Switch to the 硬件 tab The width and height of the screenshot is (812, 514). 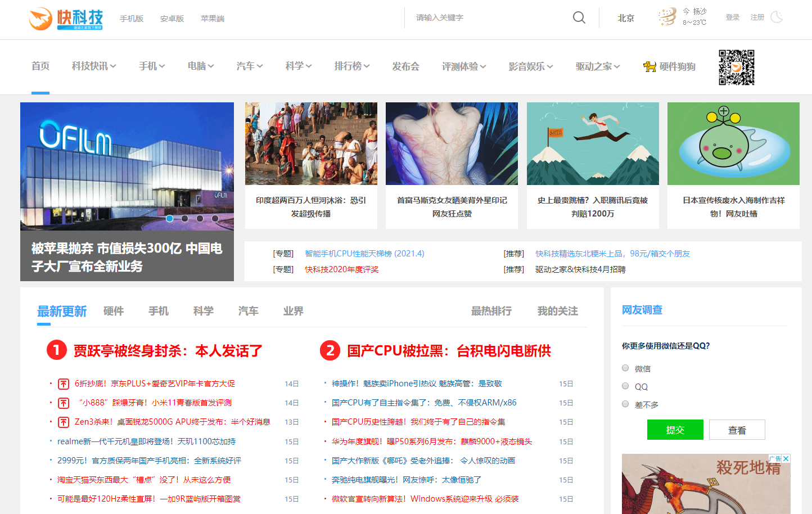point(114,311)
